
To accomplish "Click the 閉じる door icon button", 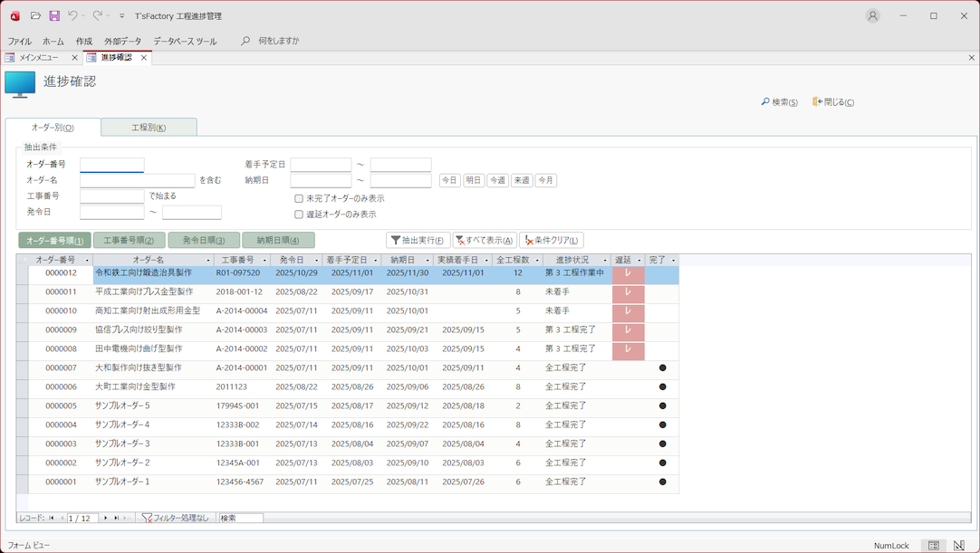I will [833, 102].
